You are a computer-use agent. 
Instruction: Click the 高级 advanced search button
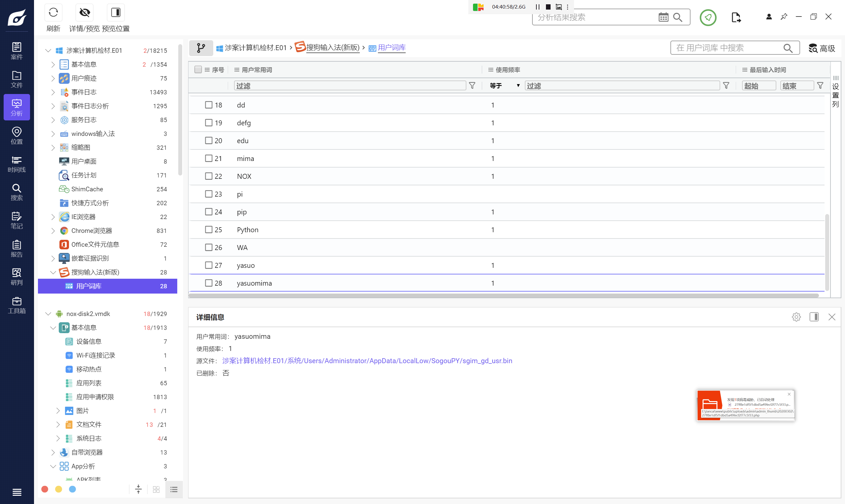pos(822,48)
